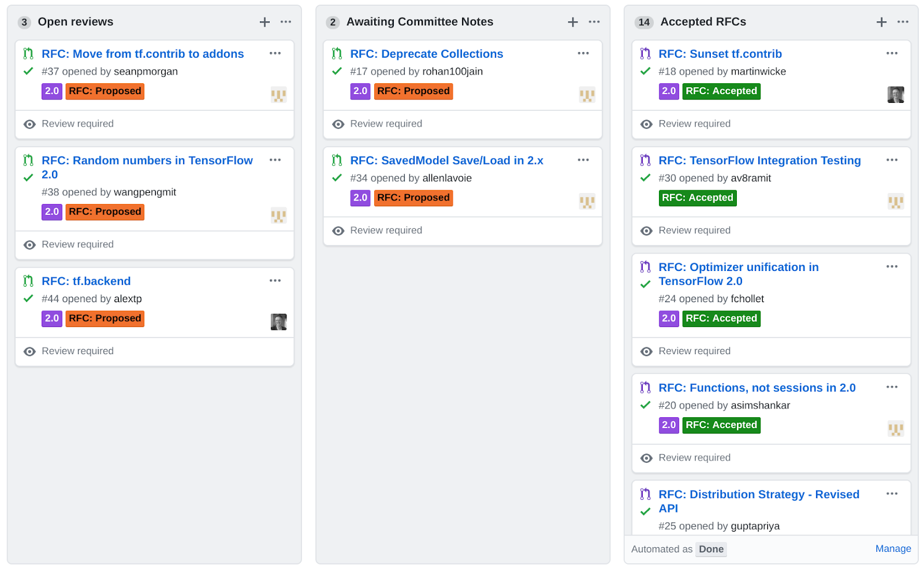Add a card to Awaiting Committee Notes
The image size is (924, 568).
coord(572,22)
